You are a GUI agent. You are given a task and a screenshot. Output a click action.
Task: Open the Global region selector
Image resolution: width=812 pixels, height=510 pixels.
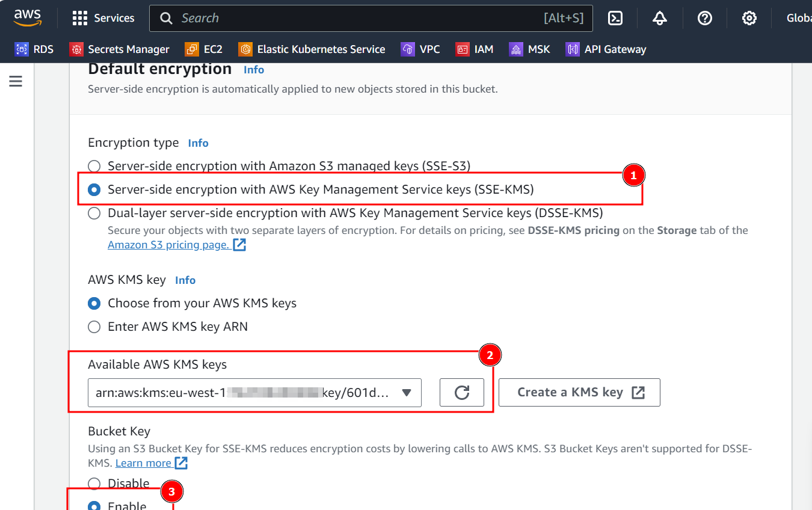[799, 18]
